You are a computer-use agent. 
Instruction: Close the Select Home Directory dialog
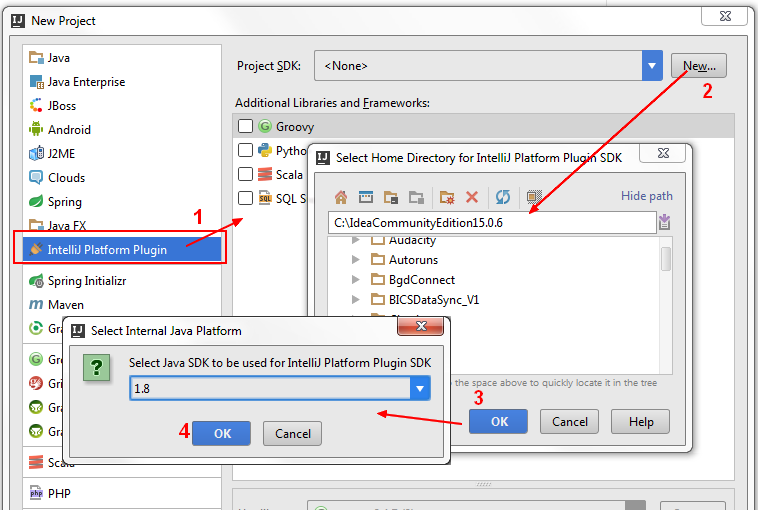pyautogui.click(x=663, y=153)
